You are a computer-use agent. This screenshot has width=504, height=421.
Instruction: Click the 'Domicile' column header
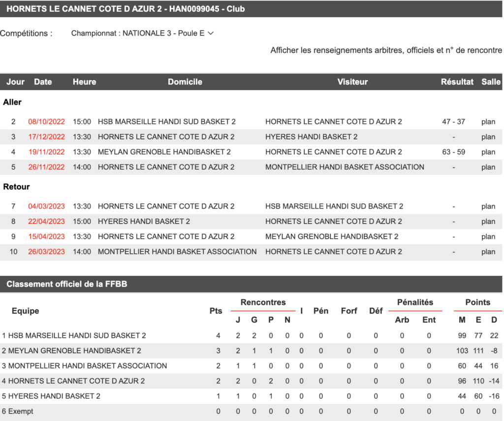pyautogui.click(x=185, y=82)
